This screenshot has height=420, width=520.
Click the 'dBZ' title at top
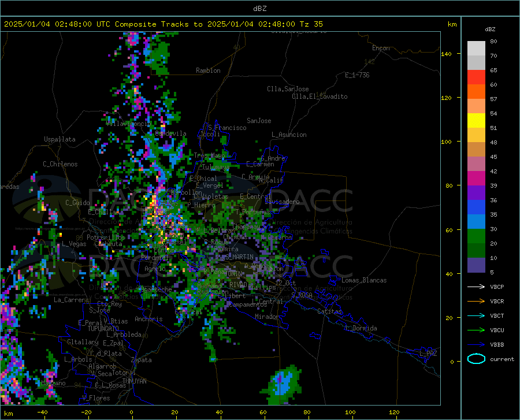tap(259, 9)
